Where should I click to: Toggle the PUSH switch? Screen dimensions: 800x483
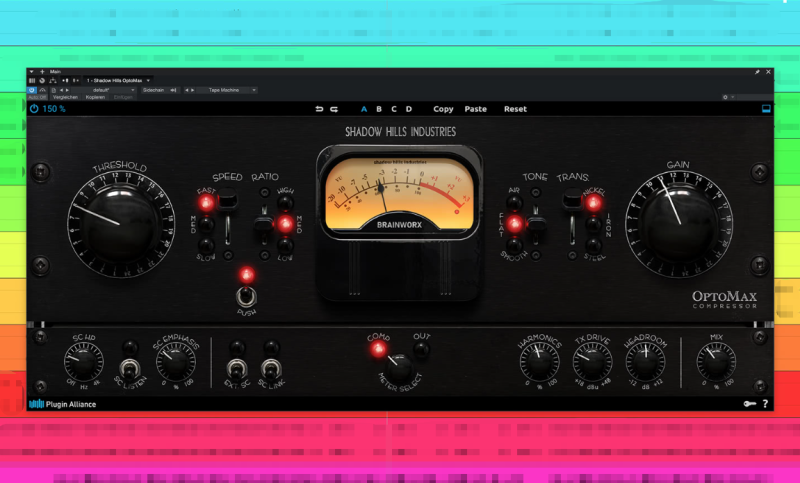(x=246, y=296)
